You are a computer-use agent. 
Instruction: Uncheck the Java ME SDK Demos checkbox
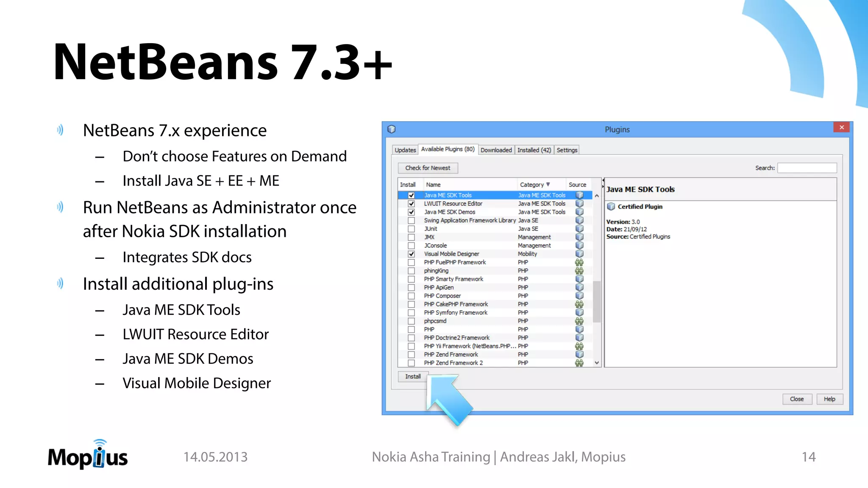pos(411,212)
